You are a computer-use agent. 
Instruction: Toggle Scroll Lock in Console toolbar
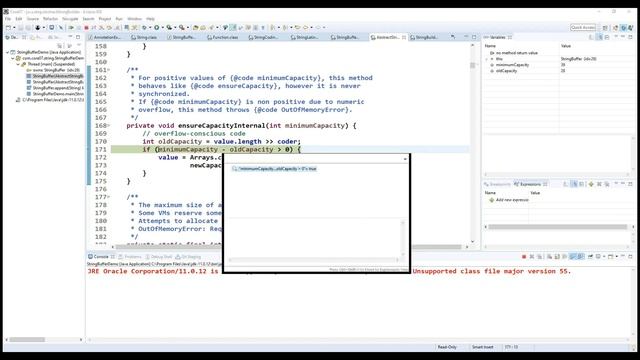click(557, 257)
